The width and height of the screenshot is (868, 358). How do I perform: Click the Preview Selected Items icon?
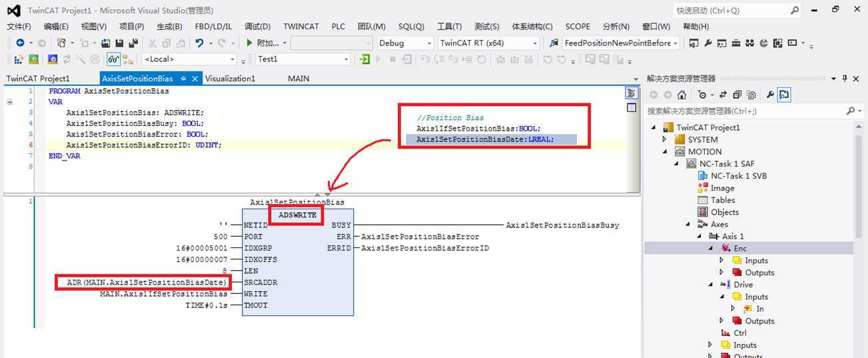pyautogui.click(x=784, y=95)
